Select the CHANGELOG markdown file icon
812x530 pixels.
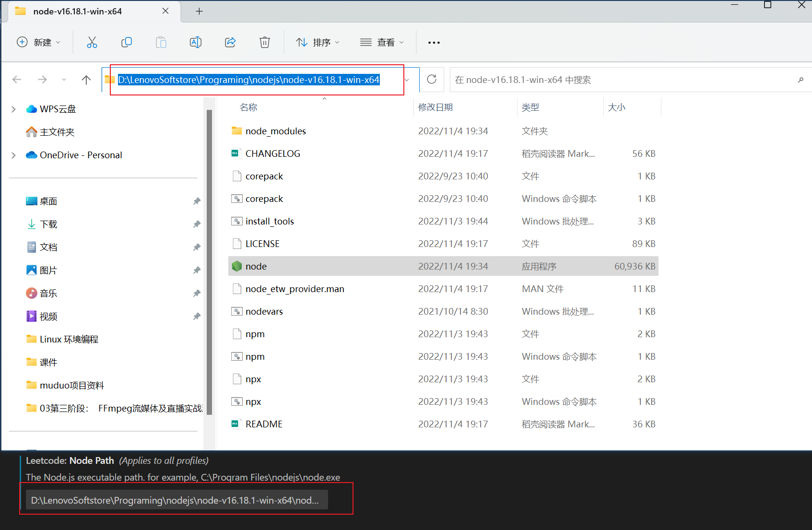tap(235, 153)
